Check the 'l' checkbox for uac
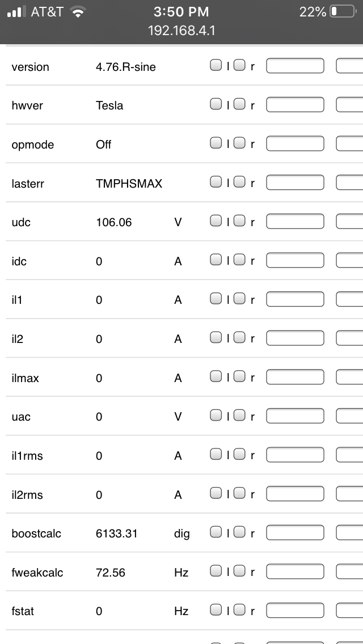363x644 pixels. 216,416
